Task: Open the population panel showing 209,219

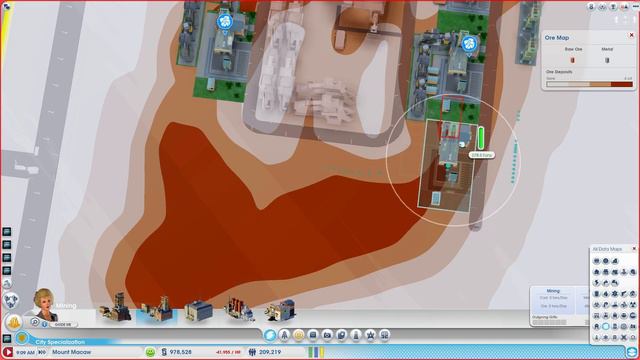Action: [x=265, y=352]
